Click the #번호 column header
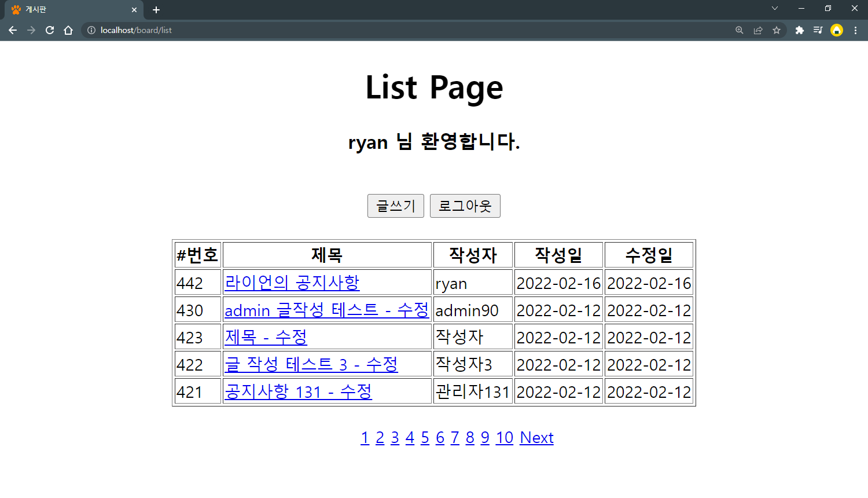The height and width of the screenshot is (498, 868). click(198, 255)
